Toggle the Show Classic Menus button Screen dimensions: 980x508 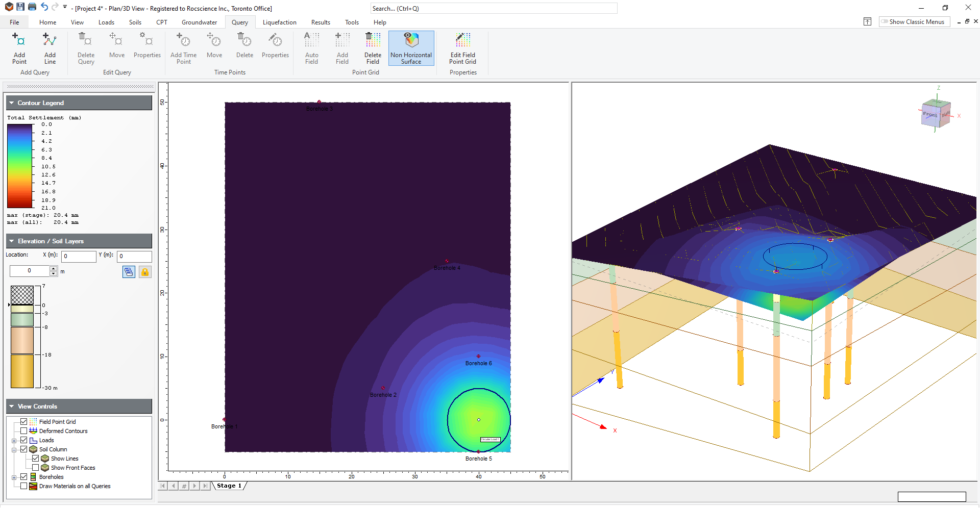(914, 21)
